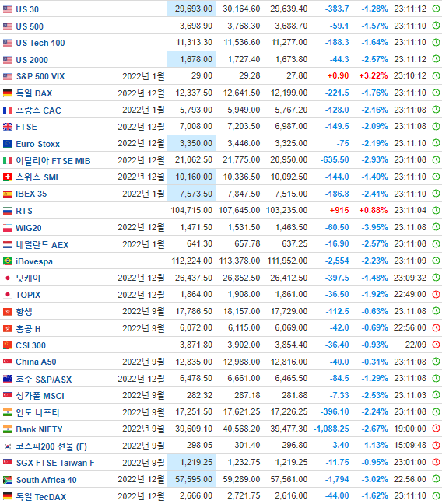442x504 pixels.
Task: Click the Japanese flag beside 닛케이
Action: point(8,278)
